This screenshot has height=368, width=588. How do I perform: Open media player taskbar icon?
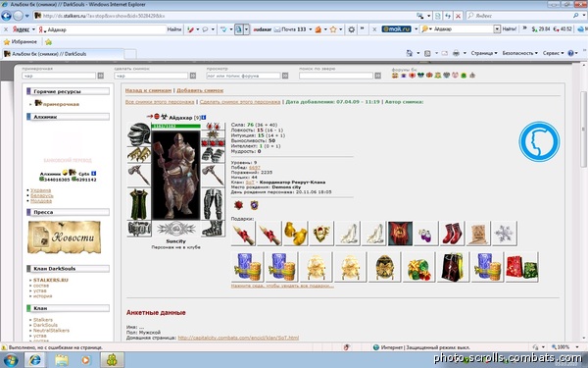coord(86,360)
